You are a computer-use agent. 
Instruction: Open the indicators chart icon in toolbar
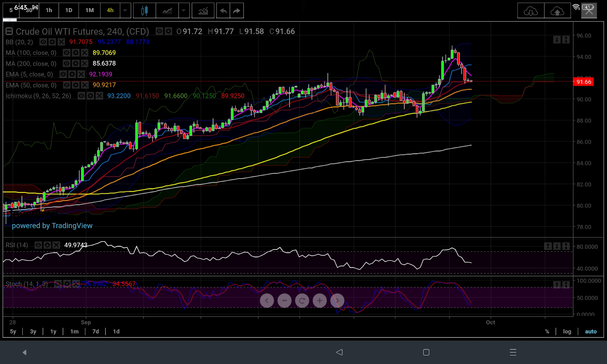point(203,11)
